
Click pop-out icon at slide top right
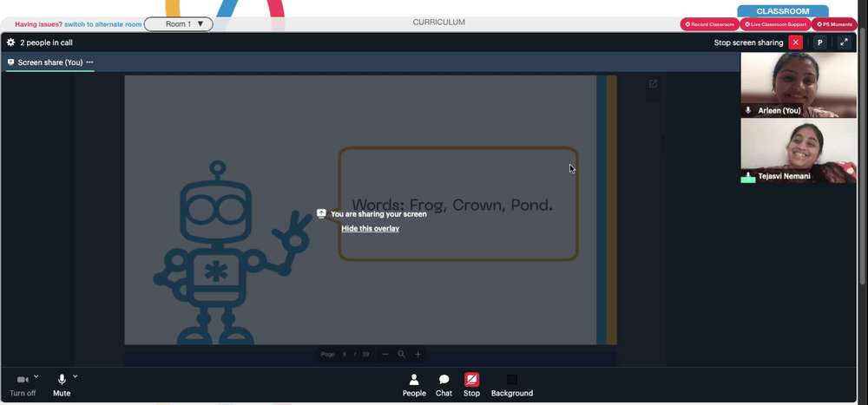(654, 83)
